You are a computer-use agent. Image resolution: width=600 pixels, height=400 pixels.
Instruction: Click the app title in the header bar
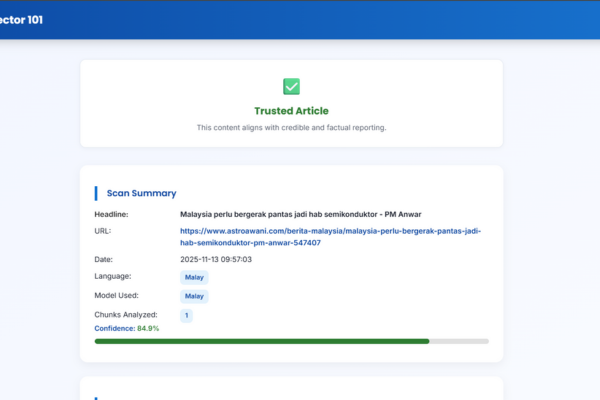coord(22,19)
